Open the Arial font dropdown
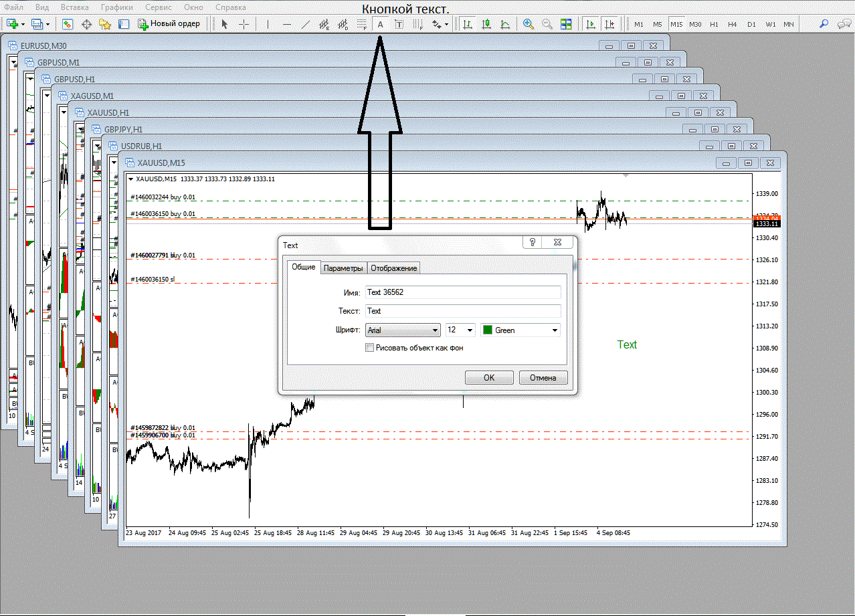The image size is (855, 616). coord(403,330)
